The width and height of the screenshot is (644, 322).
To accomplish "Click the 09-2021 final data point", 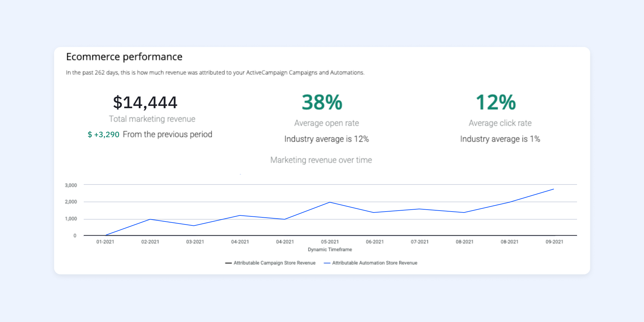I will 554,189.
